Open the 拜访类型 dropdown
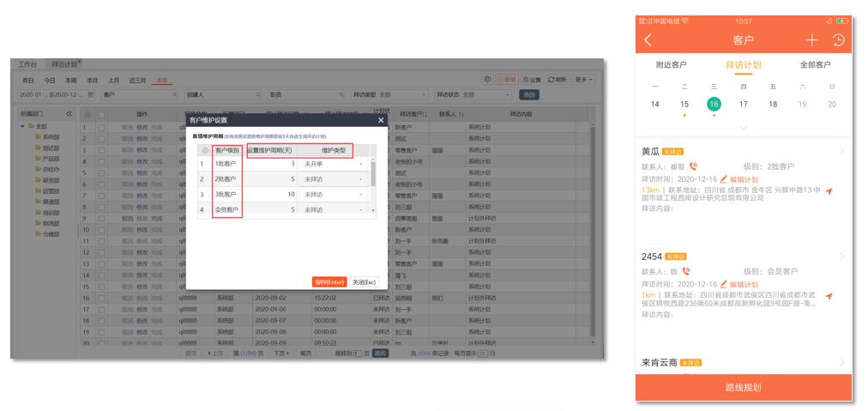 (x=389, y=95)
